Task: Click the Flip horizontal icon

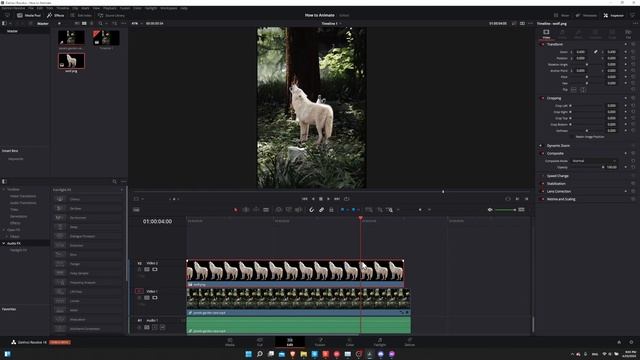Action: (x=573, y=89)
